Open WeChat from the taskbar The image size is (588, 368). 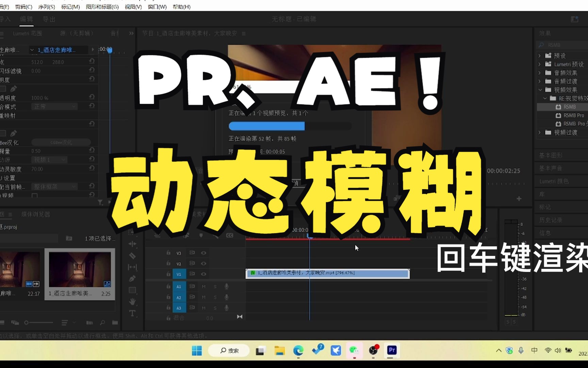point(354,350)
